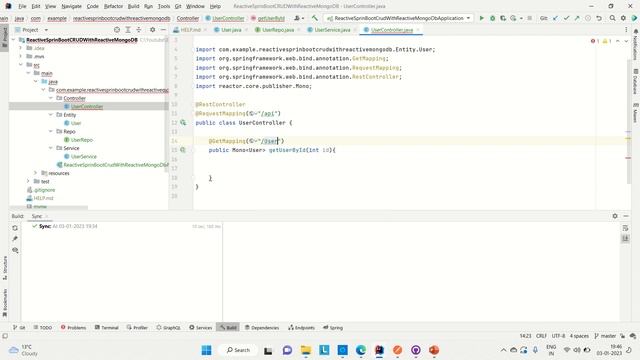Open the Notifications side panel

[636, 45]
